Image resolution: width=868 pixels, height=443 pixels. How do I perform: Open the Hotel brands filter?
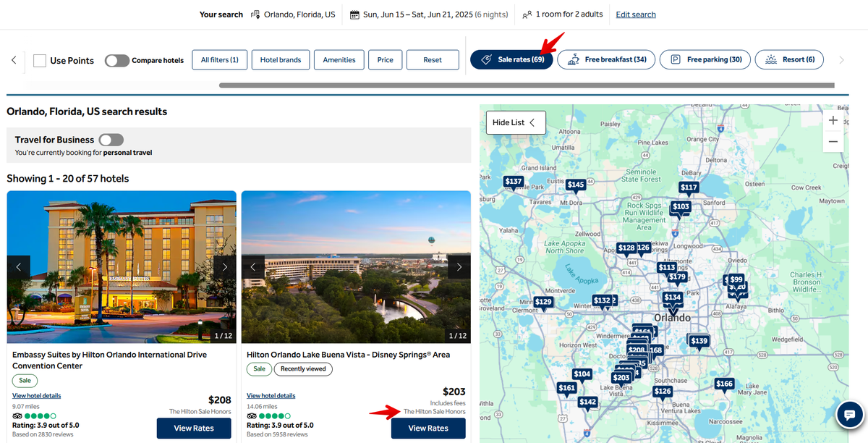point(281,60)
